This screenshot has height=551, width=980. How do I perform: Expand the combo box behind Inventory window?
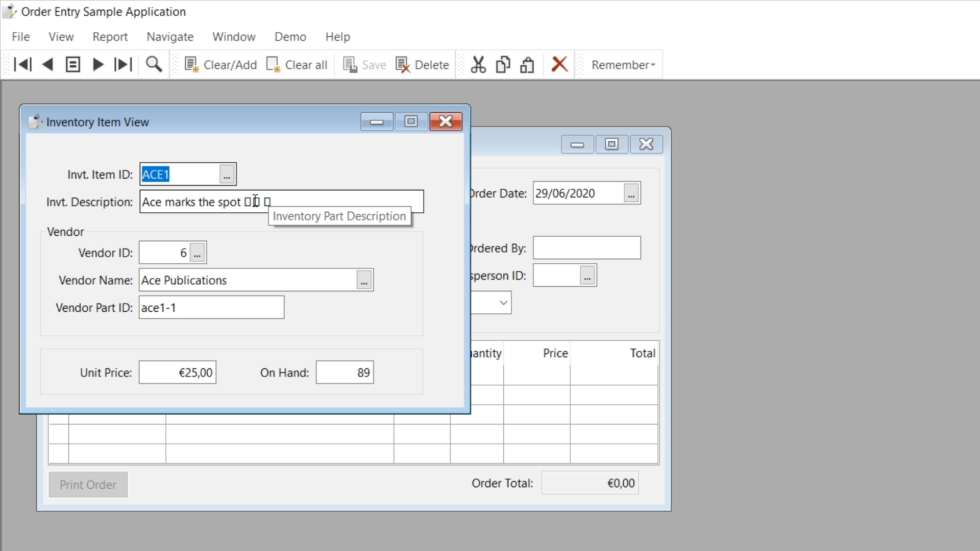pos(503,303)
